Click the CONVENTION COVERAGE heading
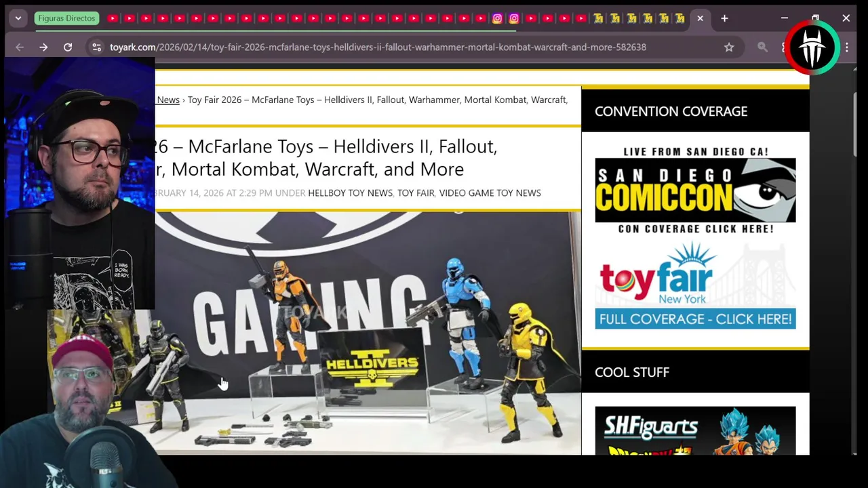 [671, 111]
